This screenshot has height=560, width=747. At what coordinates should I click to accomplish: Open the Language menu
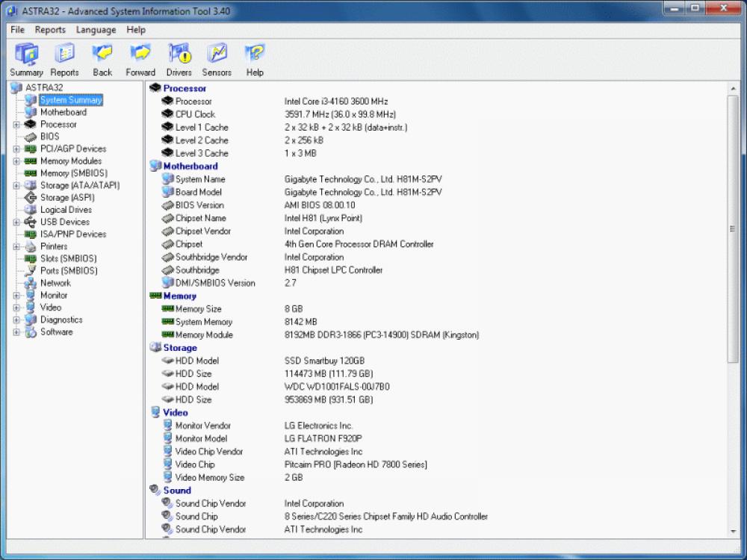pos(96,30)
